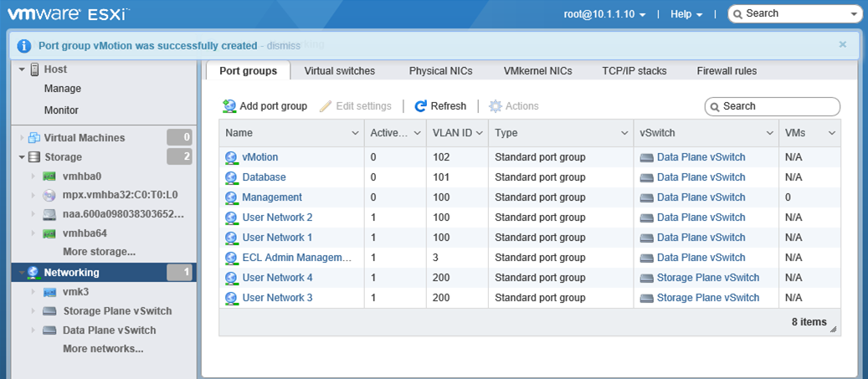Open the Help dropdown menu
The height and width of the screenshot is (379, 868).
coord(686,14)
